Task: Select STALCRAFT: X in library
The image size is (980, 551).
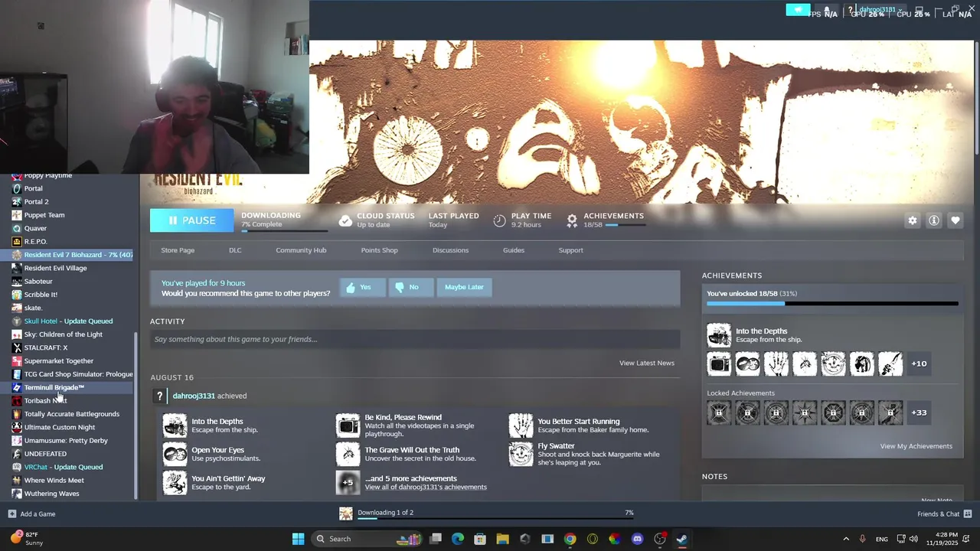Action: pyautogui.click(x=46, y=347)
